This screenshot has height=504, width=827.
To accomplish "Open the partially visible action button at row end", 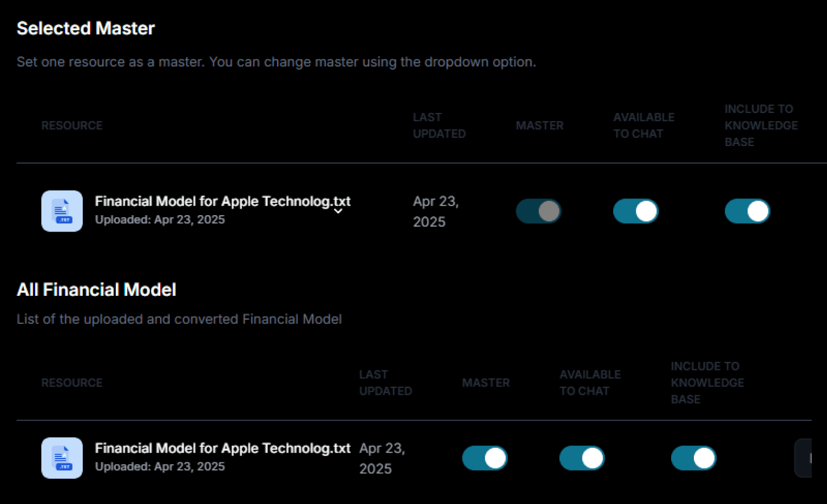I will click(804, 458).
